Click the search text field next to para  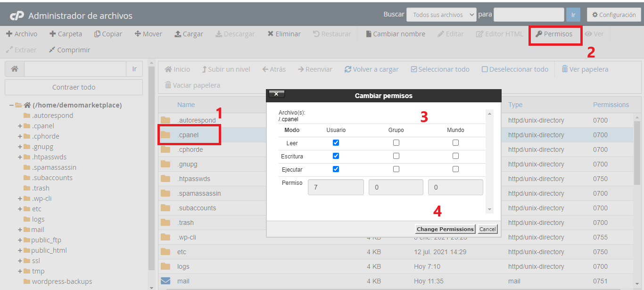coord(528,15)
